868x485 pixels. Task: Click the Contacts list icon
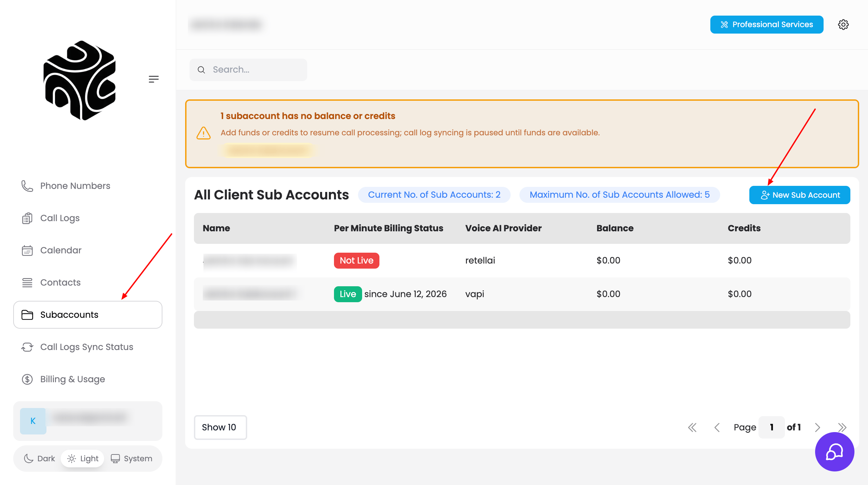27,283
